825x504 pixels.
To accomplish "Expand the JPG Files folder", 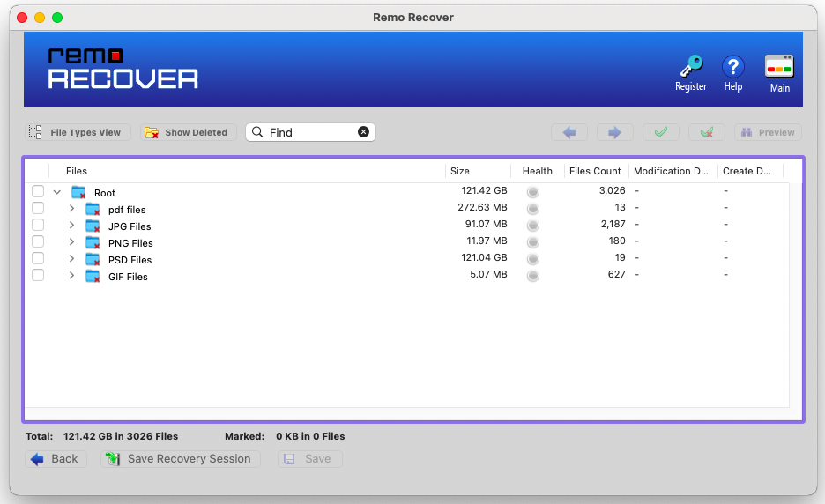I will click(71, 226).
